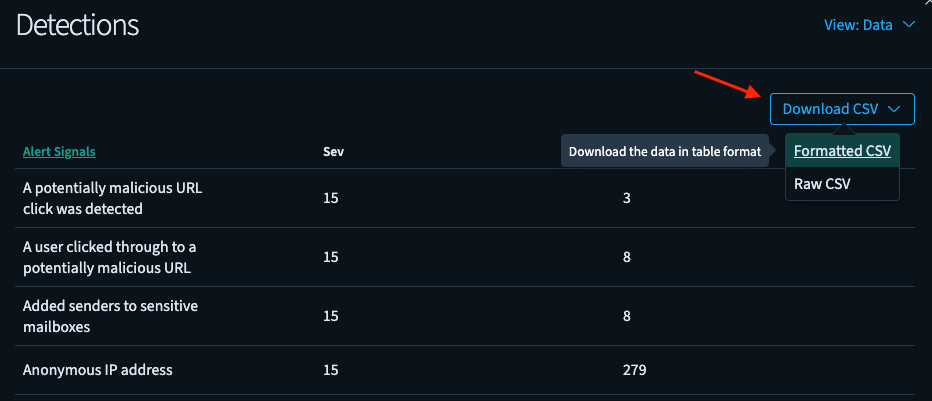The height and width of the screenshot is (401, 932).
Task: Click the 'Download the data in table format' tooltip
Action: (665, 152)
